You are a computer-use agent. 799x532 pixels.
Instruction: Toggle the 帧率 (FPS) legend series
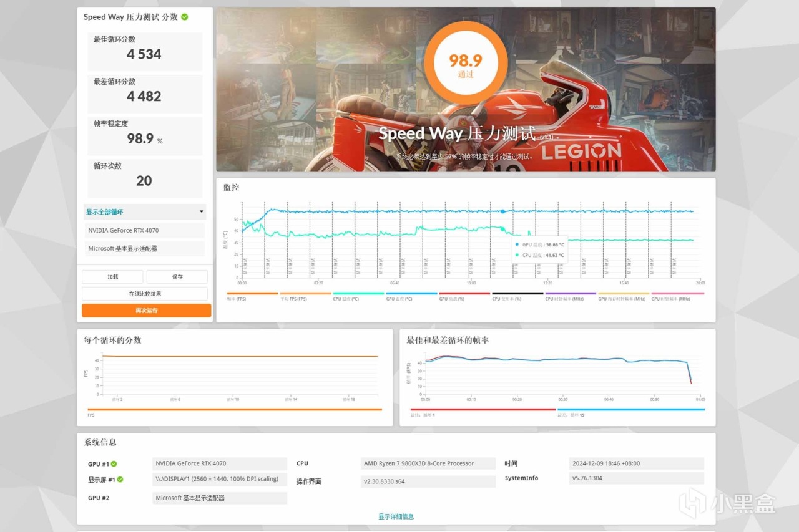252,297
